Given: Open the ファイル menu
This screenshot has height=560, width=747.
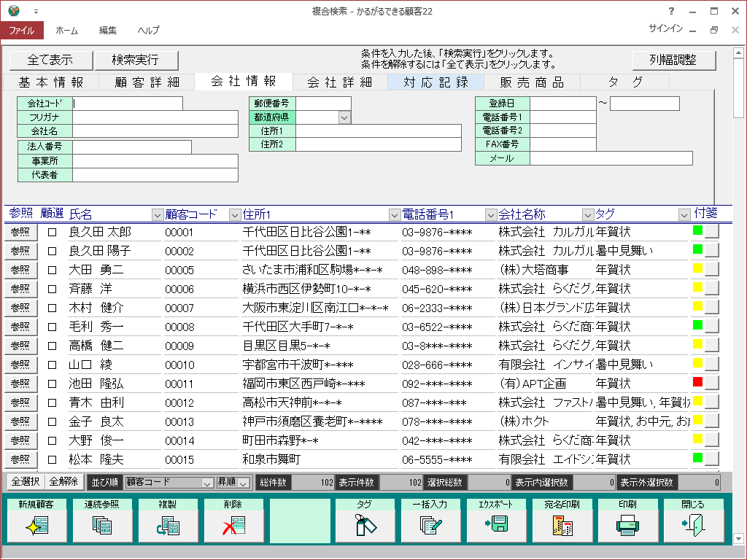Looking at the screenshot, I should (x=22, y=31).
